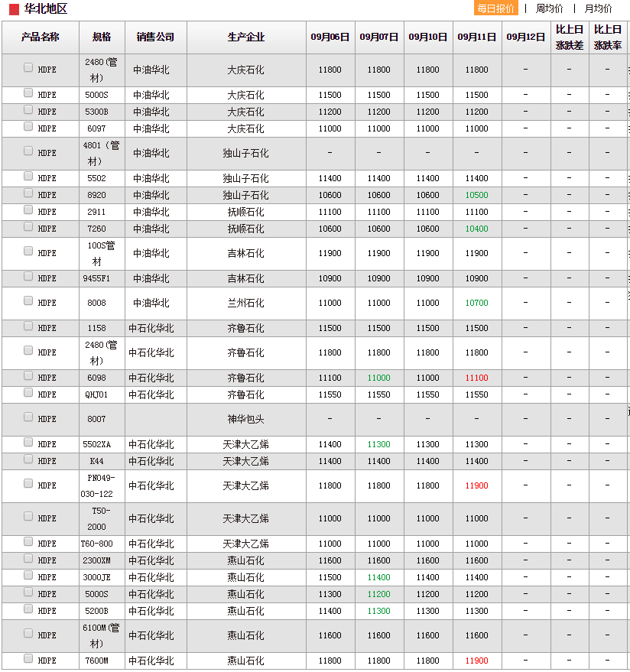
Task: Click green 11300 in 5200B row
Action: (x=379, y=611)
